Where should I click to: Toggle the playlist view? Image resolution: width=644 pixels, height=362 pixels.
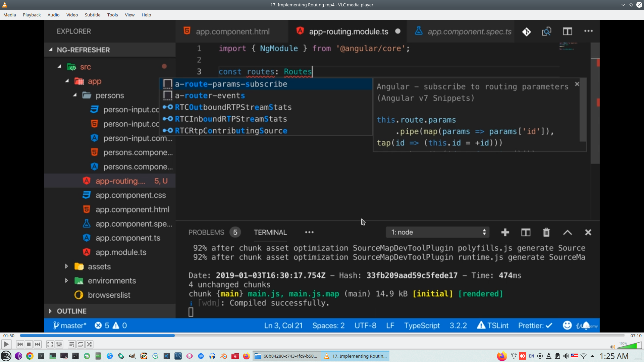click(71, 344)
